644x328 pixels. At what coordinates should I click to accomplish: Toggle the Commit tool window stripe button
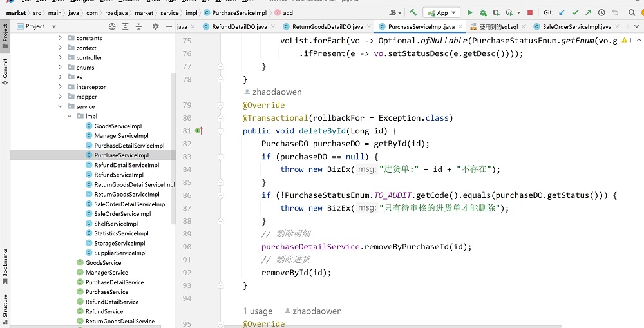tap(5, 72)
